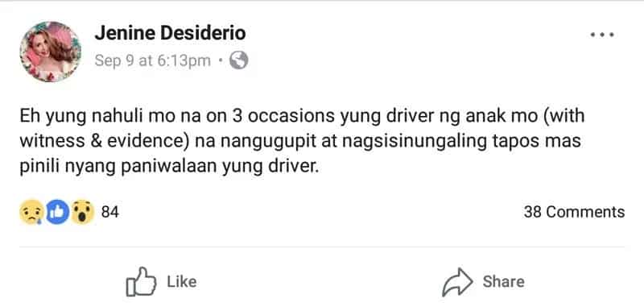Select the wow face reaction emoji

tap(83, 212)
